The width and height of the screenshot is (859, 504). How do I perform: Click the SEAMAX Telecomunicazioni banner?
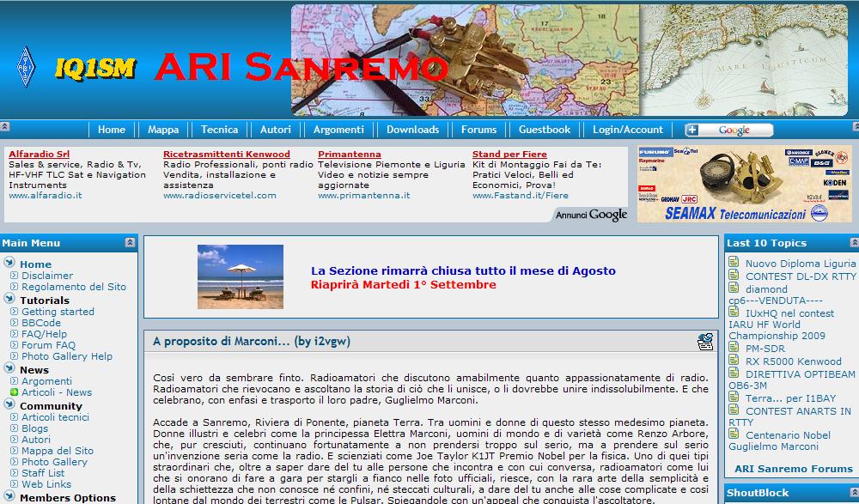click(x=745, y=184)
